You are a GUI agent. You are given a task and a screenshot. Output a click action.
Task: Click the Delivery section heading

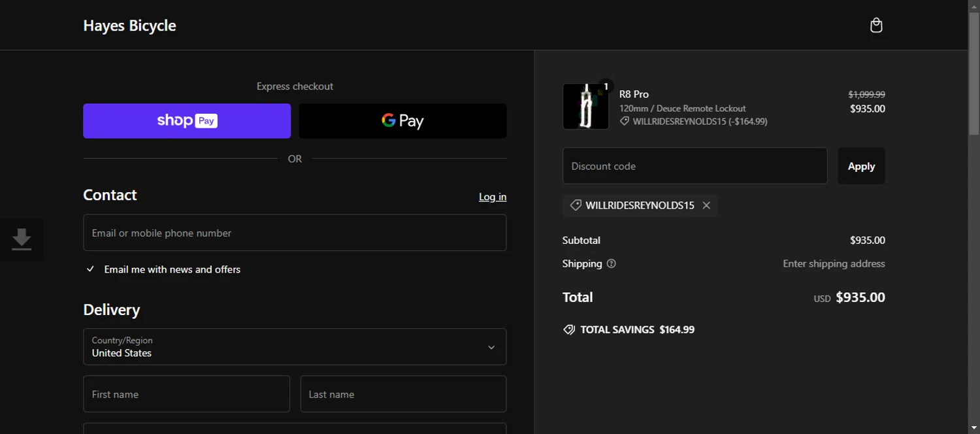point(112,310)
